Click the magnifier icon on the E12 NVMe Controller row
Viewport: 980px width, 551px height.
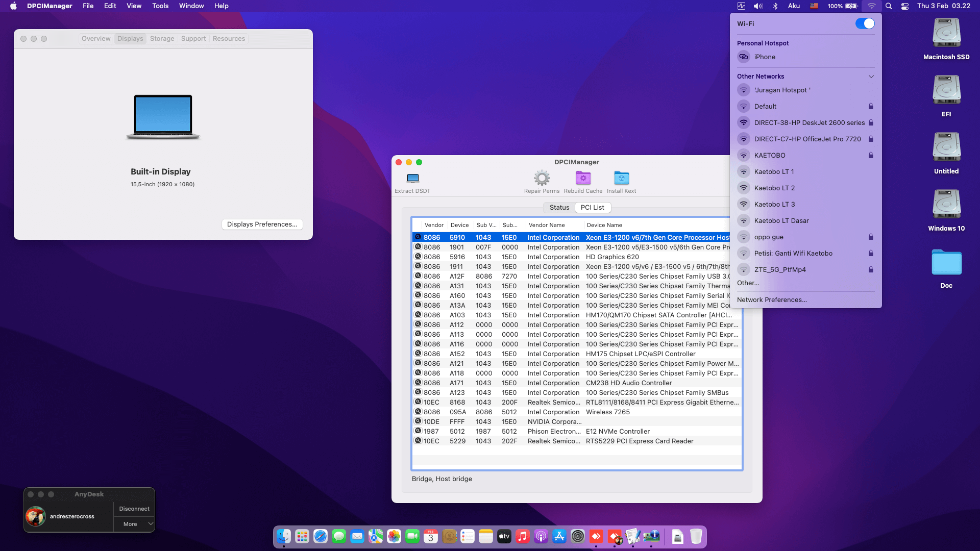coord(418,431)
